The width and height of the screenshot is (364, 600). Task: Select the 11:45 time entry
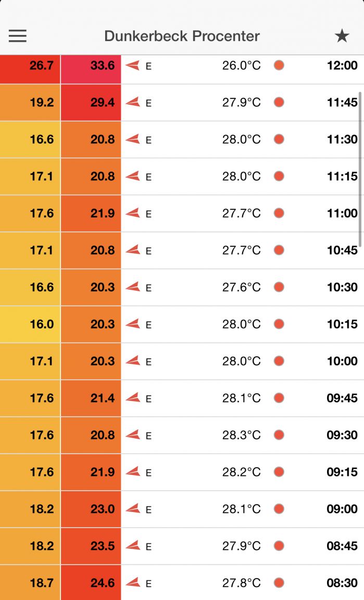342,103
